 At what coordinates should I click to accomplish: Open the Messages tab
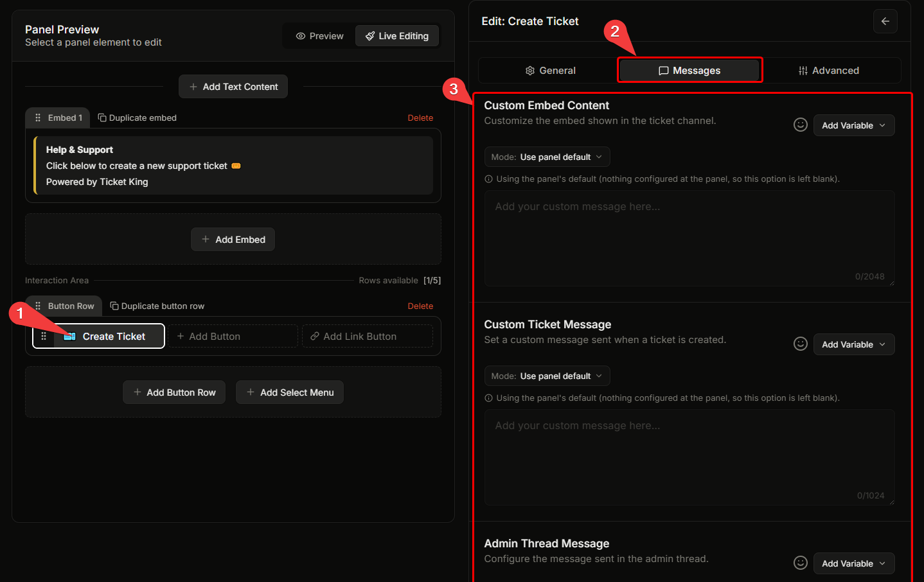coord(689,71)
